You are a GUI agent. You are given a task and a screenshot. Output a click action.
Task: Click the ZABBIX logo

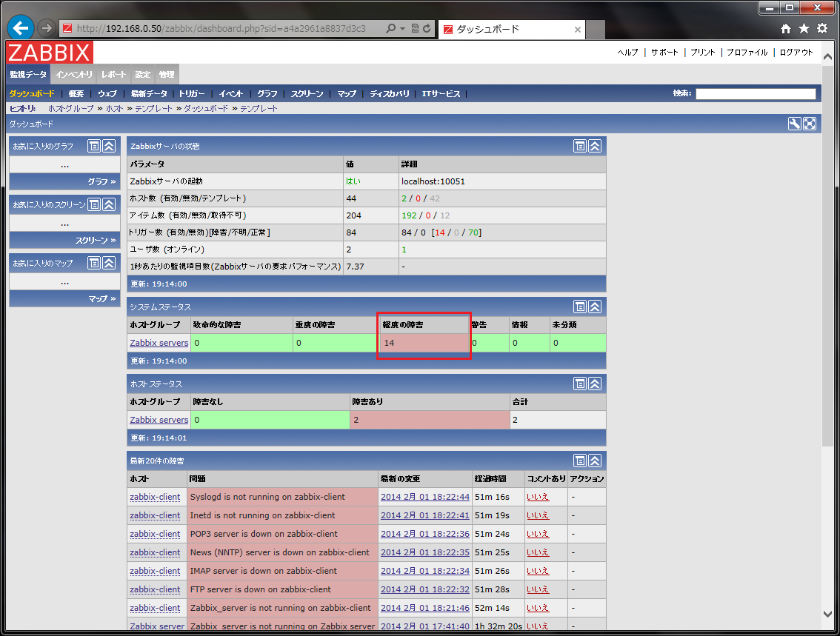50,53
